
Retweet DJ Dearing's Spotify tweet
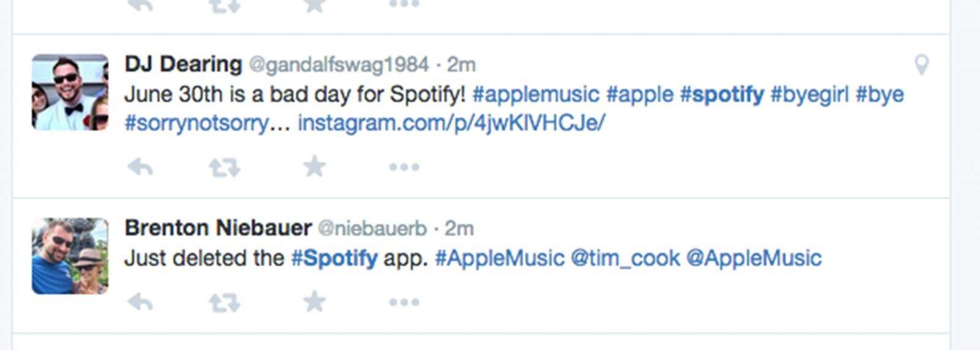224,166
